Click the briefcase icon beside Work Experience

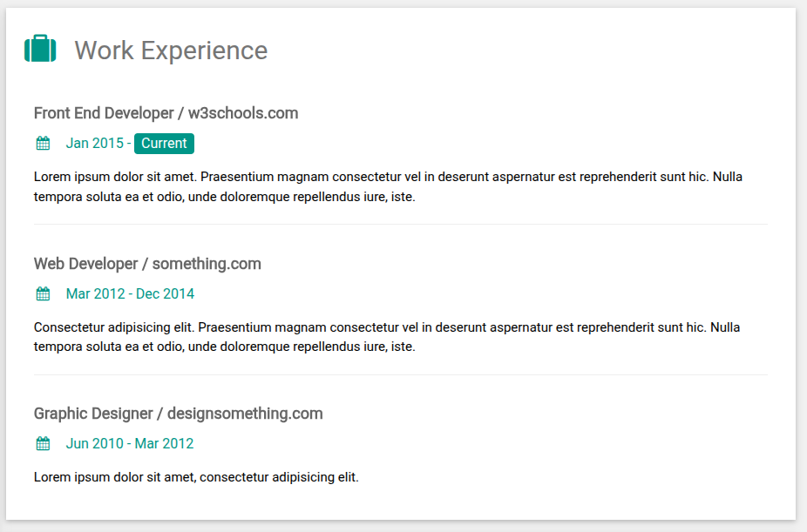(40, 50)
